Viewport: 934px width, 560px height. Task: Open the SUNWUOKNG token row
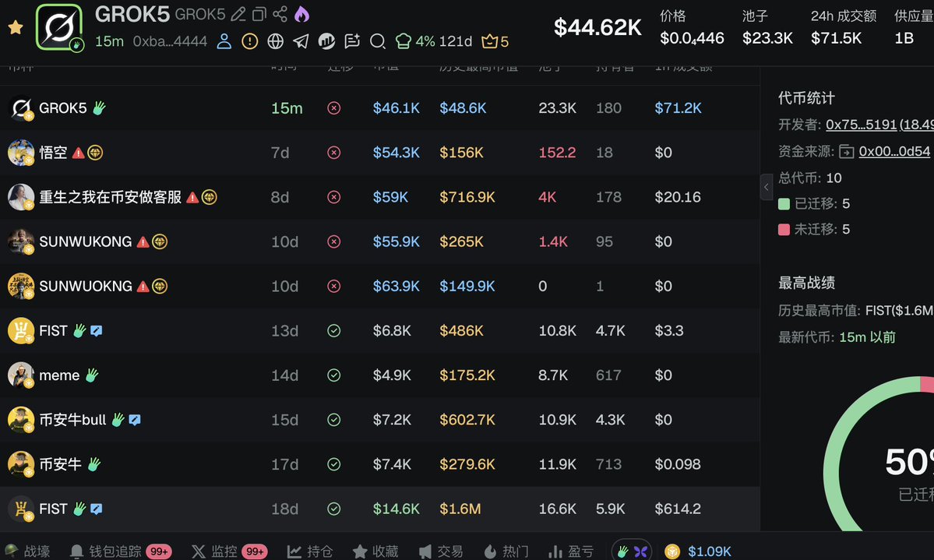379,286
